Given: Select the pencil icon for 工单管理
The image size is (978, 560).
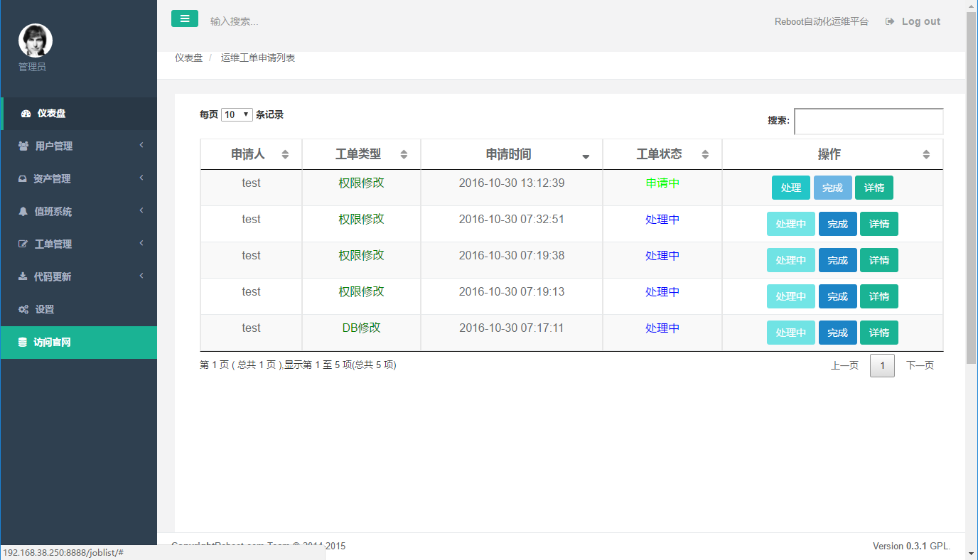Looking at the screenshot, I should coord(22,244).
